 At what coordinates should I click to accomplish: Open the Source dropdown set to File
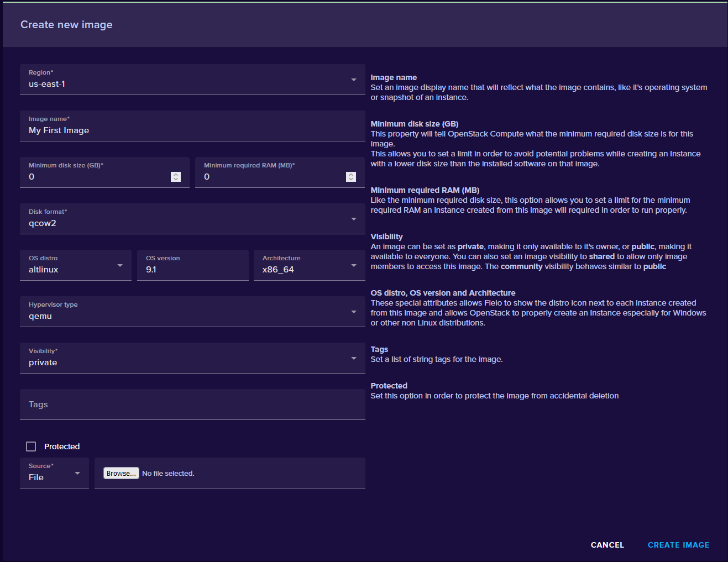[x=54, y=474]
